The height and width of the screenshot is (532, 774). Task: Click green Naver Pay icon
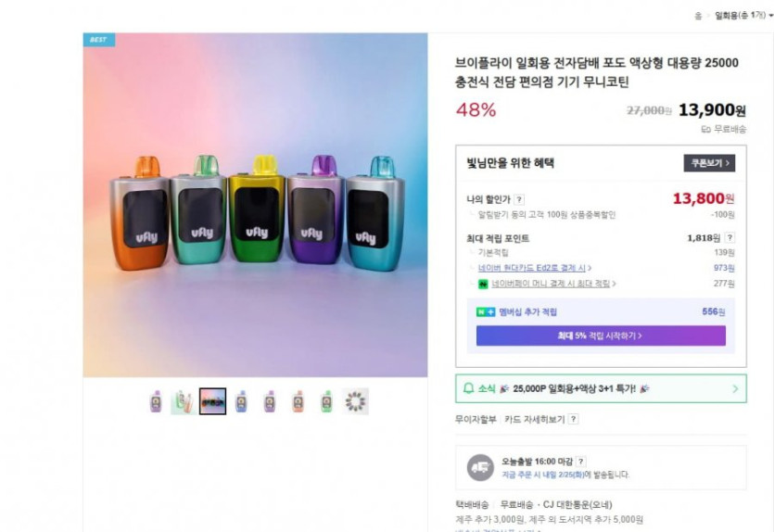pos(472,284)
